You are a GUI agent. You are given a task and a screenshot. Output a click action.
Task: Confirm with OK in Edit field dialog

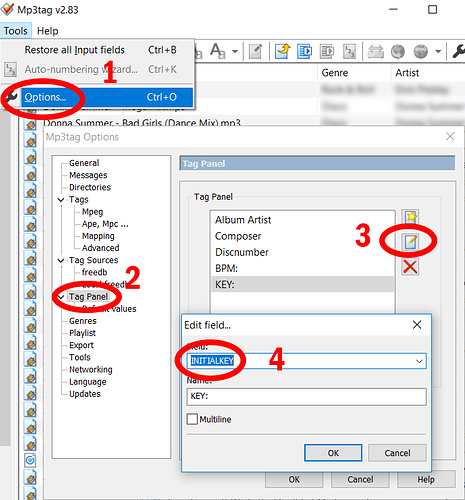pyautogui.click(x=333, y=453)
